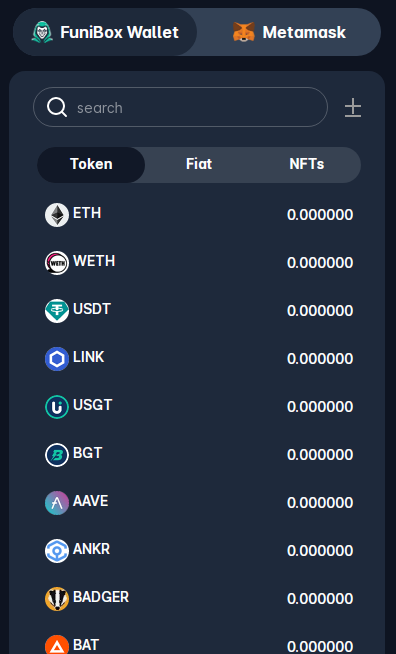Image resolution: width=396 pixels, height=654 pixels.
Task: Select the ETH balance 0.000000 value
Action: click(320, 215)
